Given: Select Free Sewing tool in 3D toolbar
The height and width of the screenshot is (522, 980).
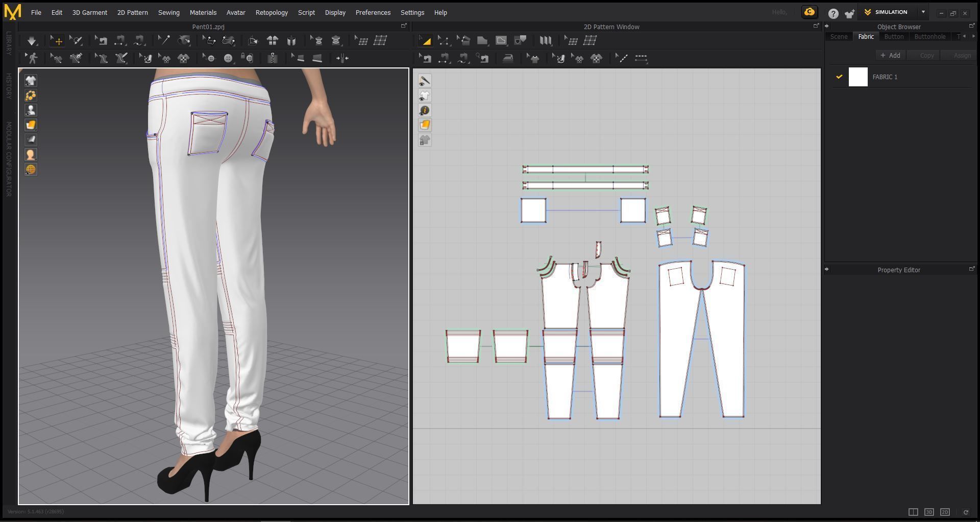Looking at the screenshot, I should 139,41.
